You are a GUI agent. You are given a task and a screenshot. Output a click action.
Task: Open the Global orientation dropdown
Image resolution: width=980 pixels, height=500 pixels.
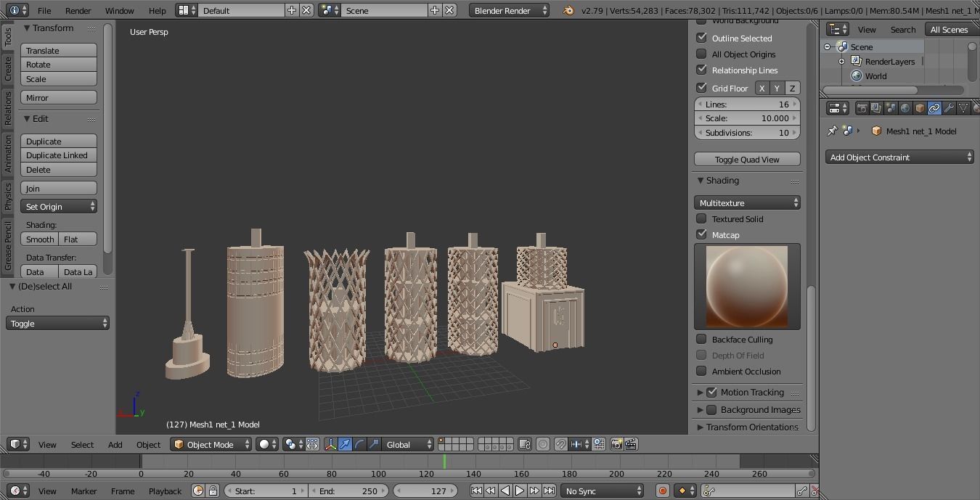408,444
